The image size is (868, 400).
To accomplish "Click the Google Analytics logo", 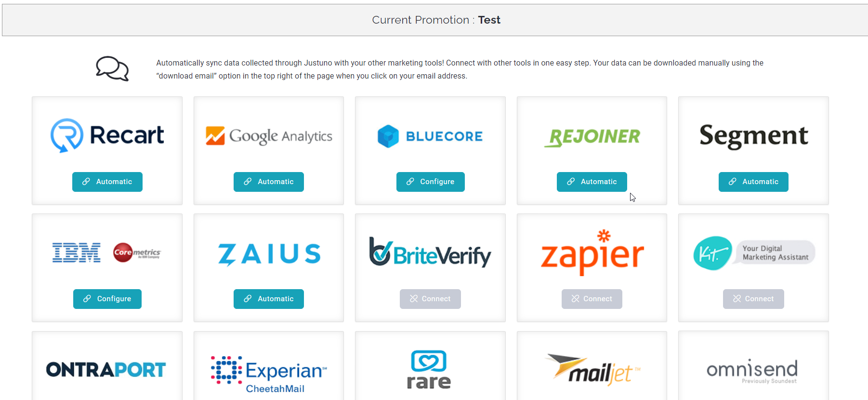I will tap(269, 136).
